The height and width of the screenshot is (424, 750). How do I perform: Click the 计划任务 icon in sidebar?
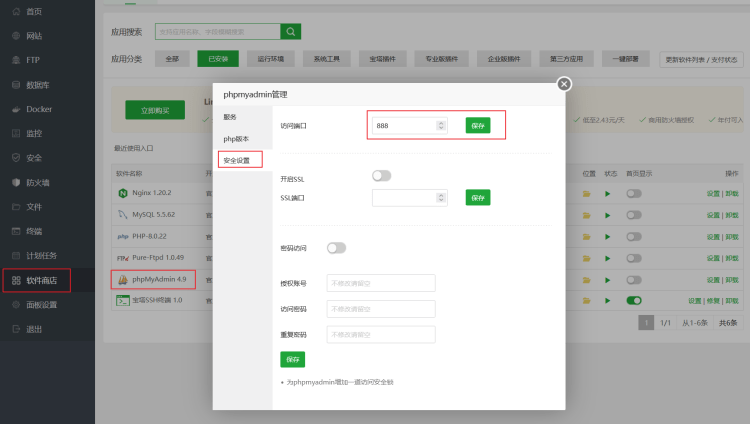tap(16, 256)
